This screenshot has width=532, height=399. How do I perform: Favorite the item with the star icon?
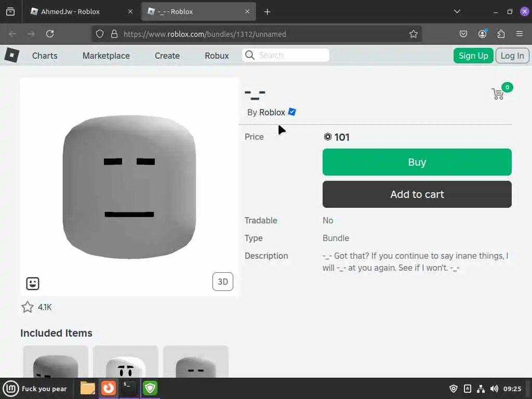point(28,307)
